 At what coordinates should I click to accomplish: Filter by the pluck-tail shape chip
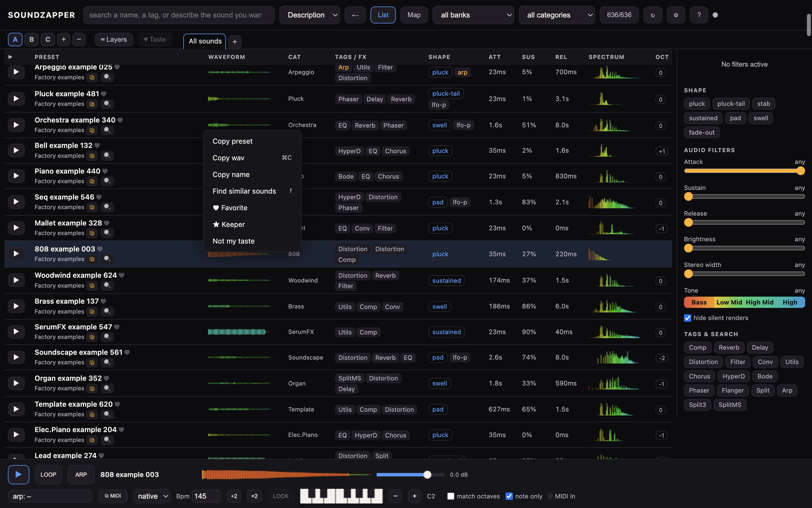[x=731, y=104]
